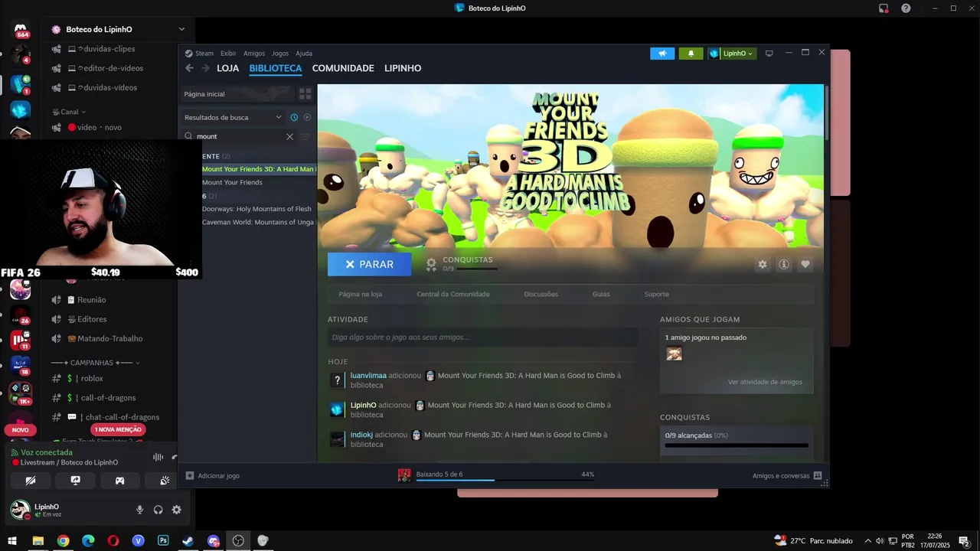Open luanvlimaa profile link in activity
This screenshot has height=551, width=980.
(x=368, y=376)
